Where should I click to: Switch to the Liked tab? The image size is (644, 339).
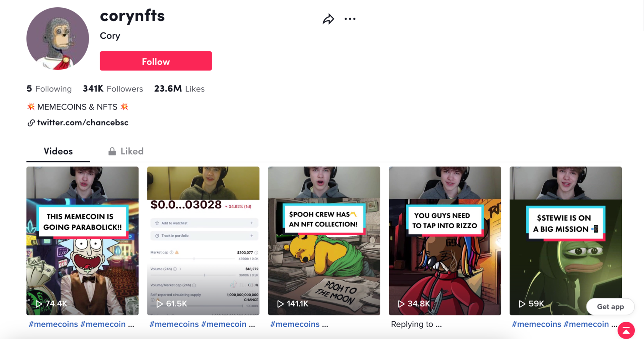126,151
